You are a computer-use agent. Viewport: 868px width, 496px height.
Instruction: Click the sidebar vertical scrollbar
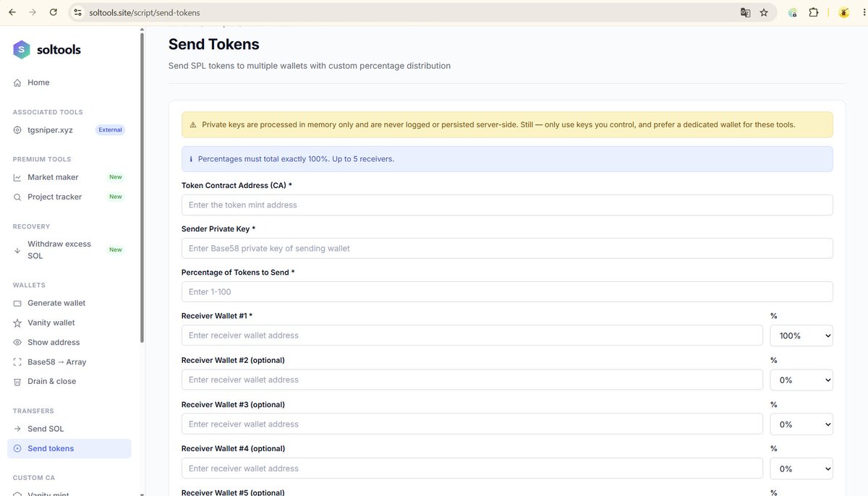[142, 188]
